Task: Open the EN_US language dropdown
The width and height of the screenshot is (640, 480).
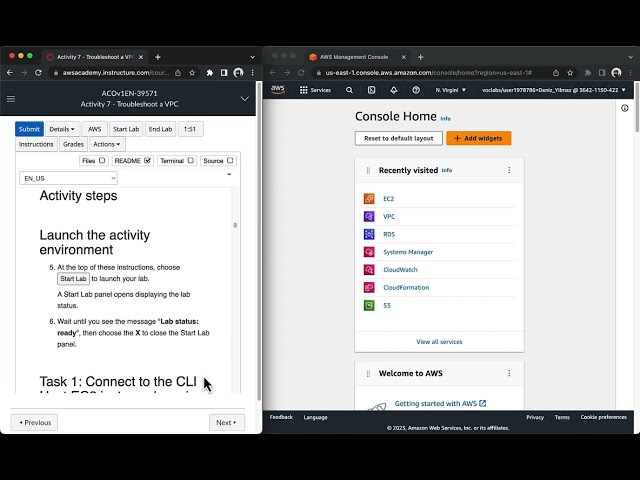Action: tap(68, 178)
